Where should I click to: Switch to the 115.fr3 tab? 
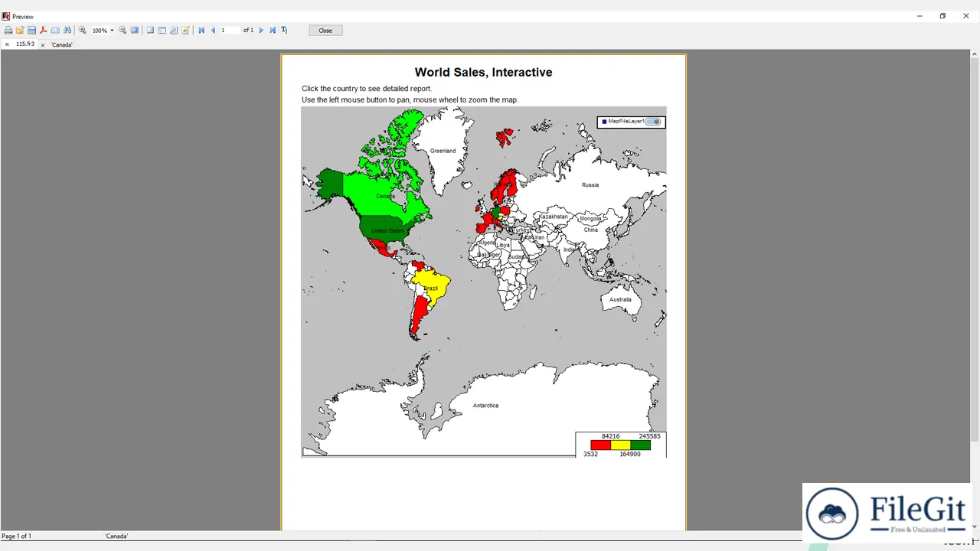(x=25, y=44)
